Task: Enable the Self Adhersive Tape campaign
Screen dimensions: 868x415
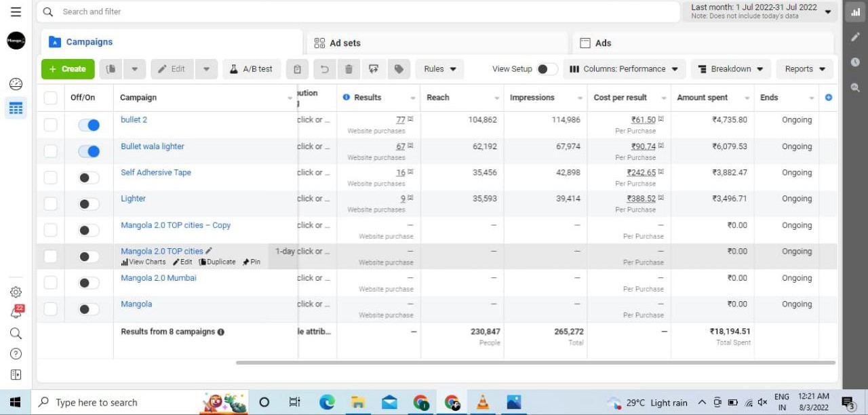Action: (x=87, y=177)
